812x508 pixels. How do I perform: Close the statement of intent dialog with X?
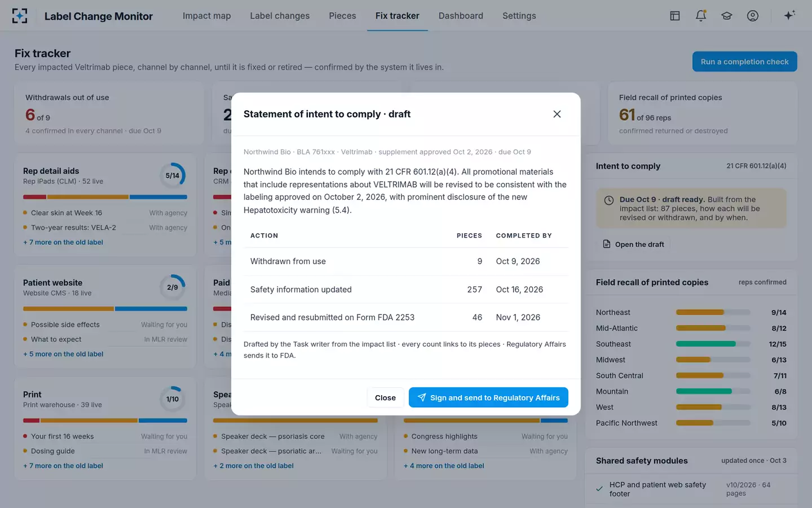click(x=557, y=114)
